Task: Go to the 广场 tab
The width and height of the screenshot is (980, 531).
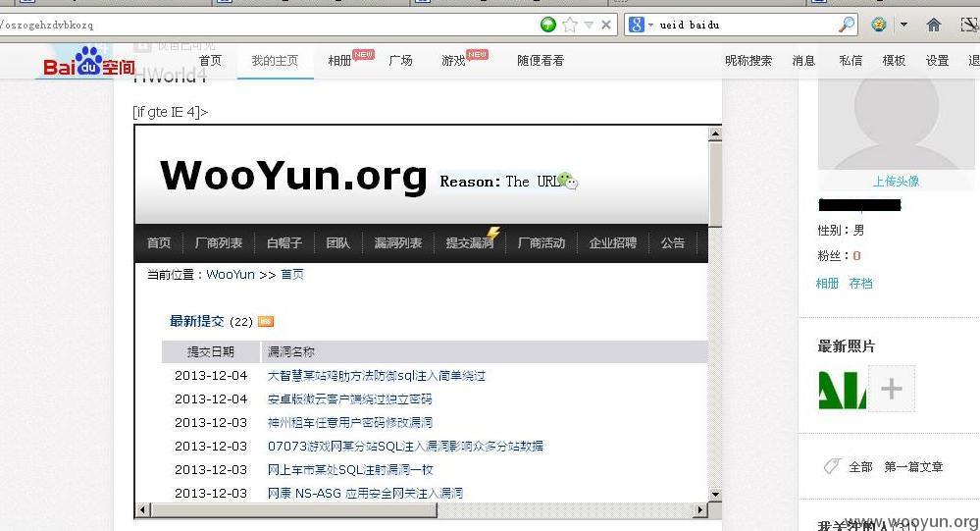Action: pyautogui.click(x=400, y=61)
